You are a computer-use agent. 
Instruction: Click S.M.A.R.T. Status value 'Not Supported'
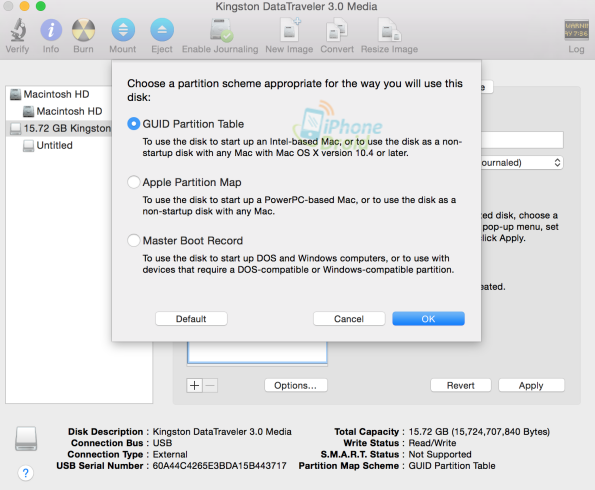tap(440, 454)
